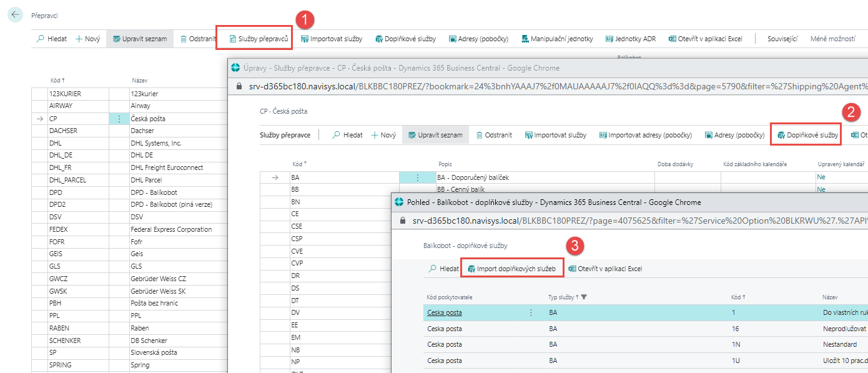Click Nový in the Služby přepravce toolbar
This screenshot has width=868, height=373.
click(383, 134)
